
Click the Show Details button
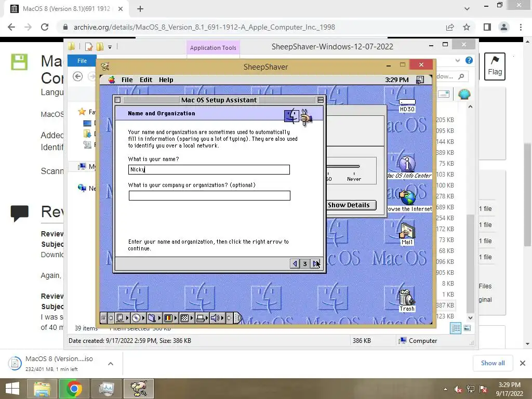pos(351,205)
